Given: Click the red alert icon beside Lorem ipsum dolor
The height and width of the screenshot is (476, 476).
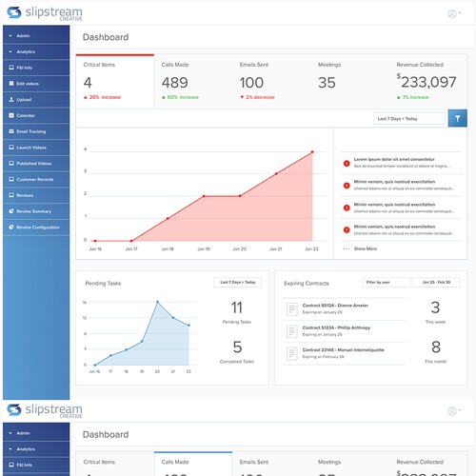Looking at the screenshot, I should [347, 164].
